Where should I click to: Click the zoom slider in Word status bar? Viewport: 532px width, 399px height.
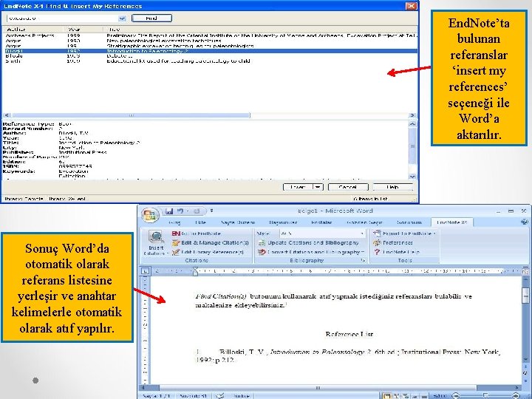486,395
